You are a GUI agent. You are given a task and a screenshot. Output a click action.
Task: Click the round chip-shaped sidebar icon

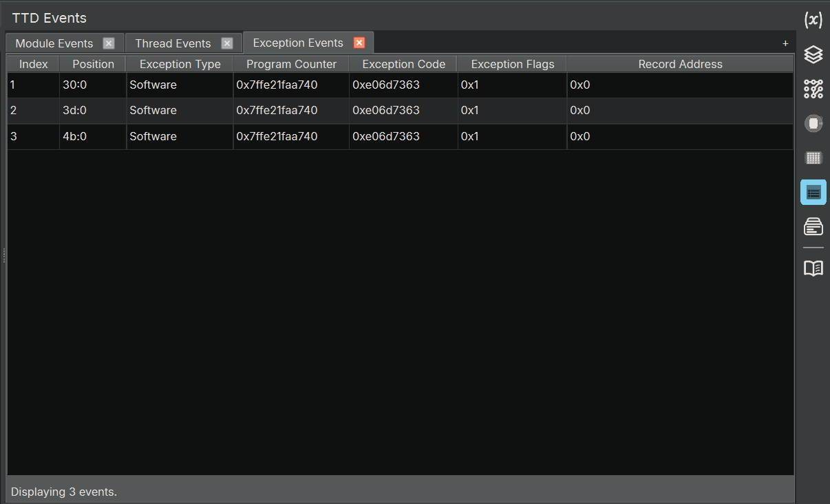tap(813, 124)
